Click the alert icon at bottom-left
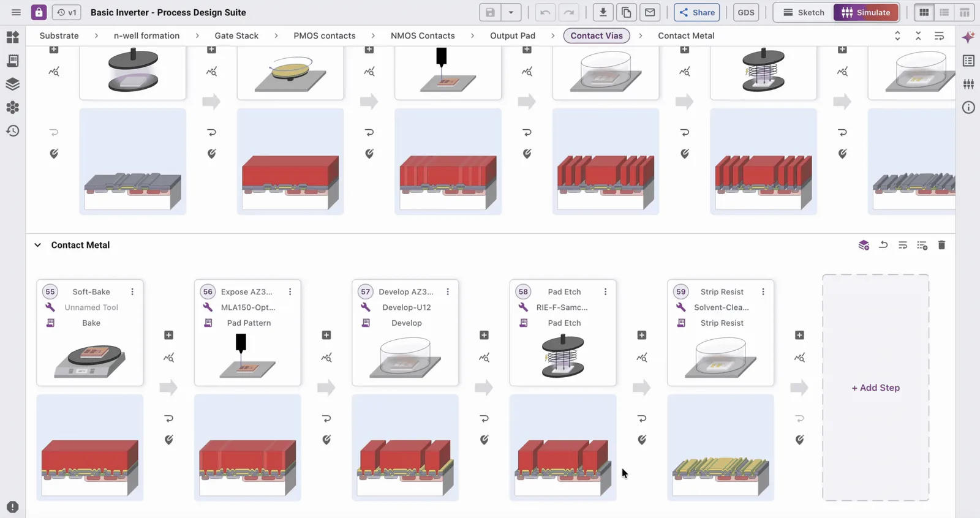 coord(12,507)
